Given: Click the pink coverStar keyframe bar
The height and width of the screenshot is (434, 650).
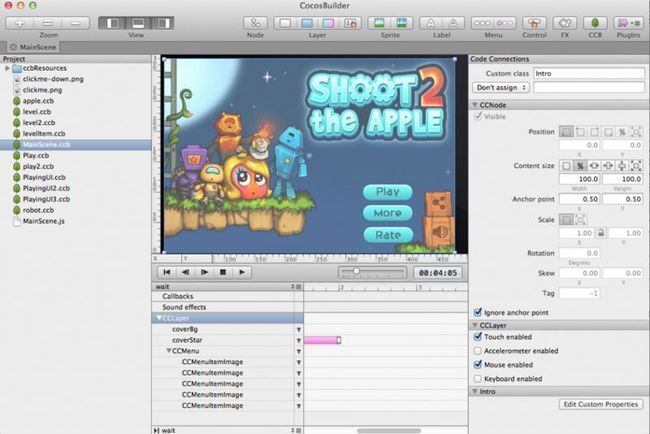Looking at the screenshot, I should 323,340.
